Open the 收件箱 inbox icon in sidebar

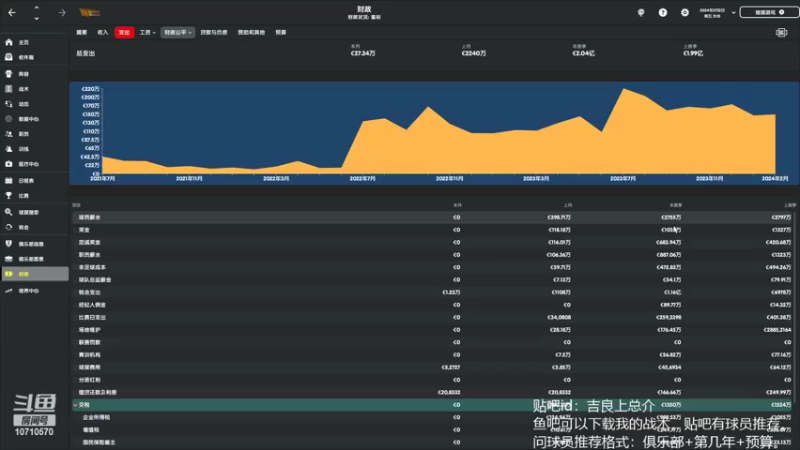click(9, 57)
